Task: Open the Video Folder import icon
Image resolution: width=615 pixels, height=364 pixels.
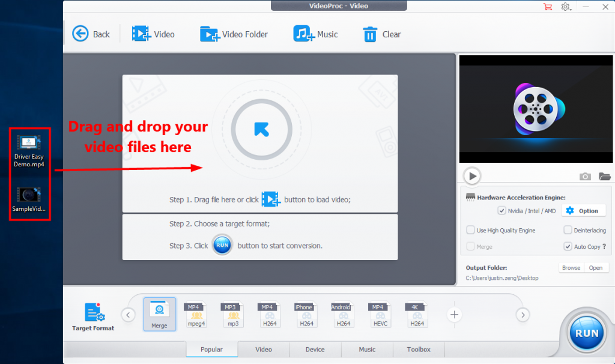Action: (210, 34)
